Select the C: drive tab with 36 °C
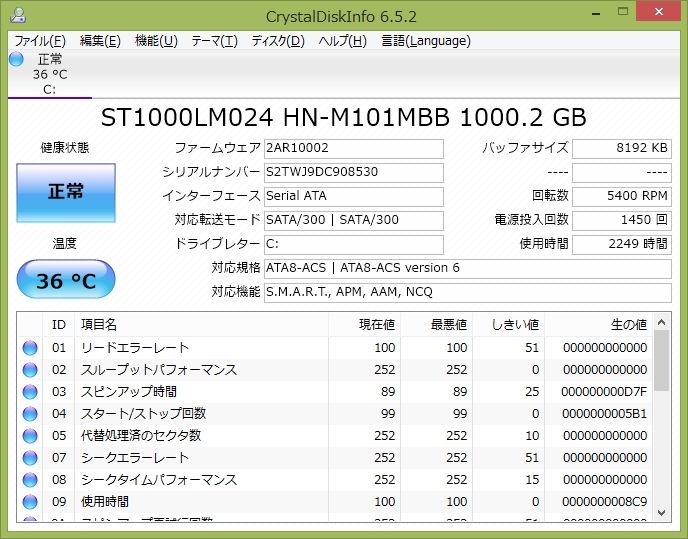The height and width of the screenshot is (539, 688). coord(50,74)
